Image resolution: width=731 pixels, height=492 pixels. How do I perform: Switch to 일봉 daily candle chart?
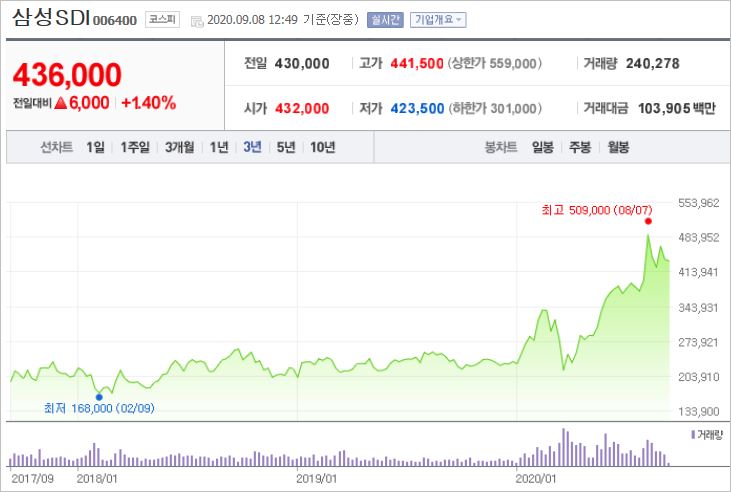click(543, 147)
